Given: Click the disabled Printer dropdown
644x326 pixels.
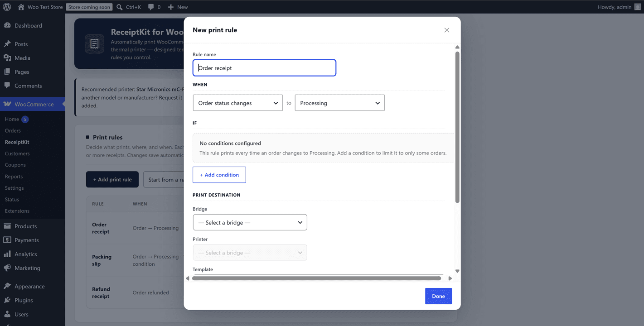Looking at the screenshot, I should tap(250, 253).
